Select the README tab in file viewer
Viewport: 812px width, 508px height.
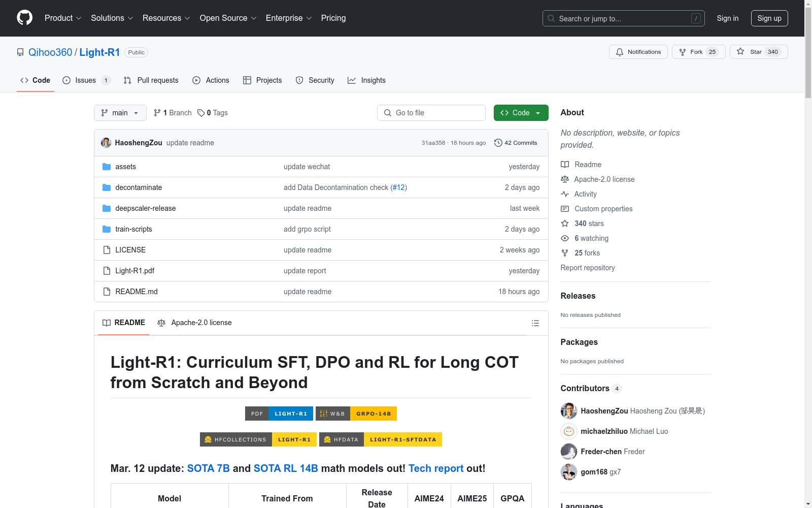tap(124, 323)
